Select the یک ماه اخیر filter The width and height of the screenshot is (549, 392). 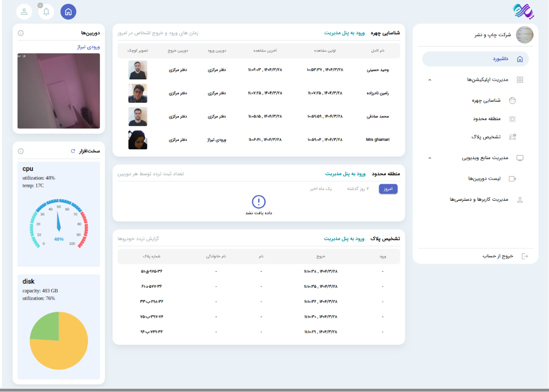(321, 189)
